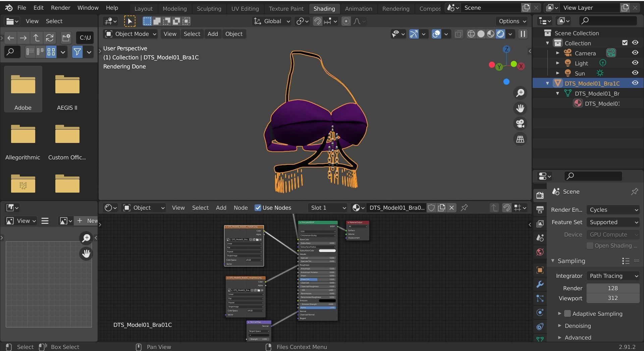This screenshot has height=351, width=644.
Task: Open the Render menu
Action: (60, 8)
